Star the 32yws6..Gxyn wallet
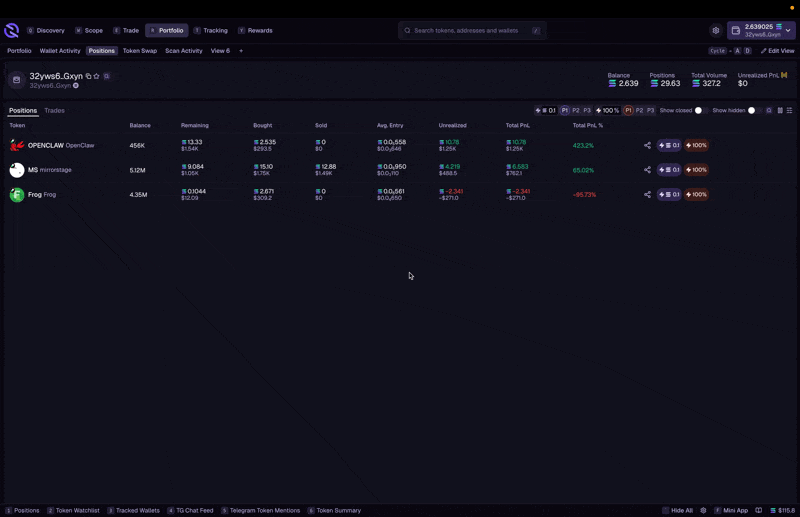Viewport: 800px width, 517px height. (x=96, y=76)
